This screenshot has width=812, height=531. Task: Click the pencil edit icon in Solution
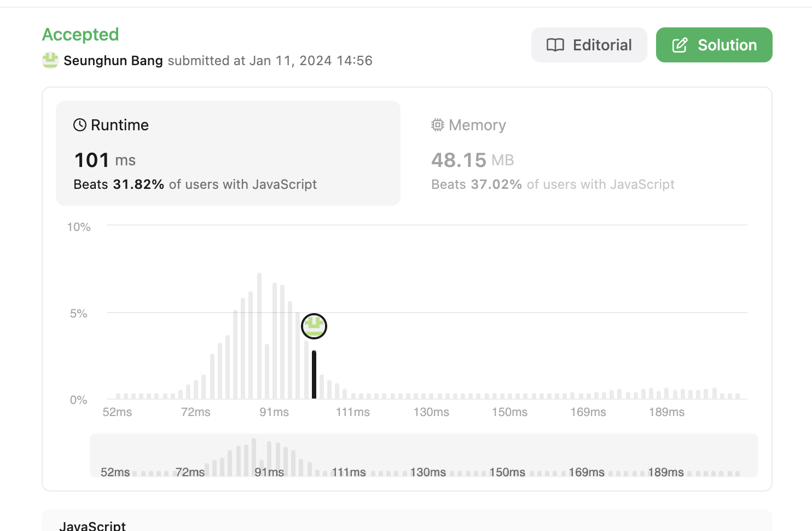(680, 45)
